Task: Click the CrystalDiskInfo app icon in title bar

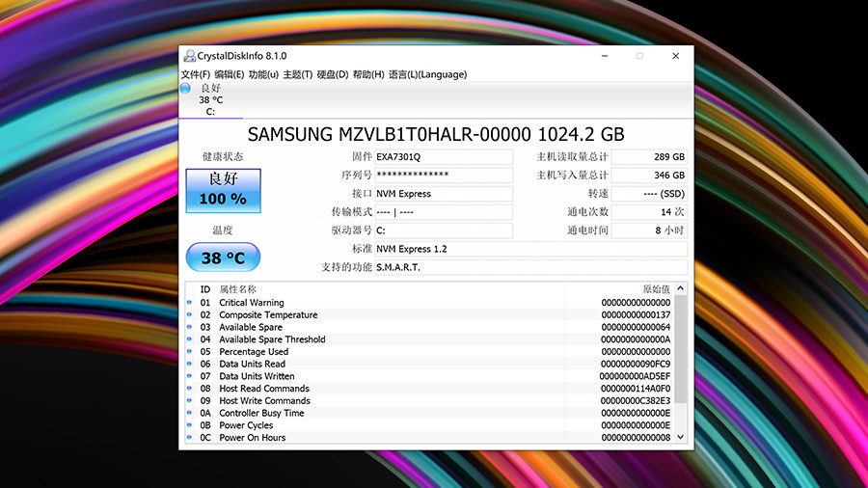Action: [x=189, y=56]
